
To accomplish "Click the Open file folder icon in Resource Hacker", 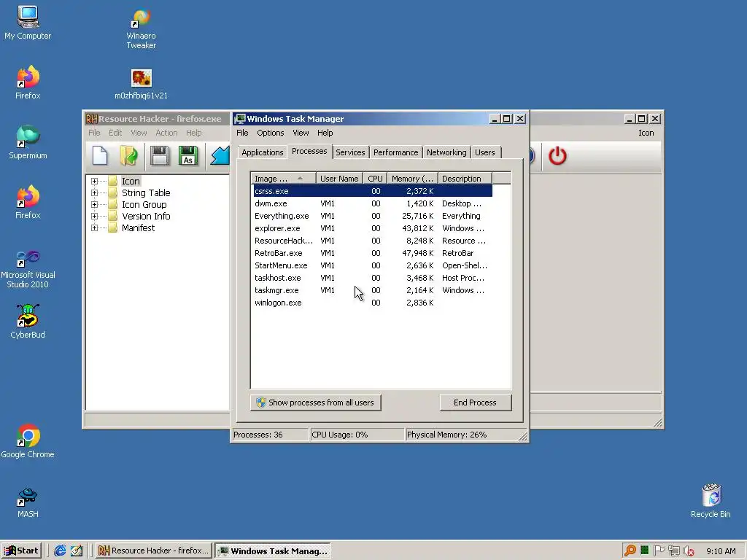I will 128,156.
